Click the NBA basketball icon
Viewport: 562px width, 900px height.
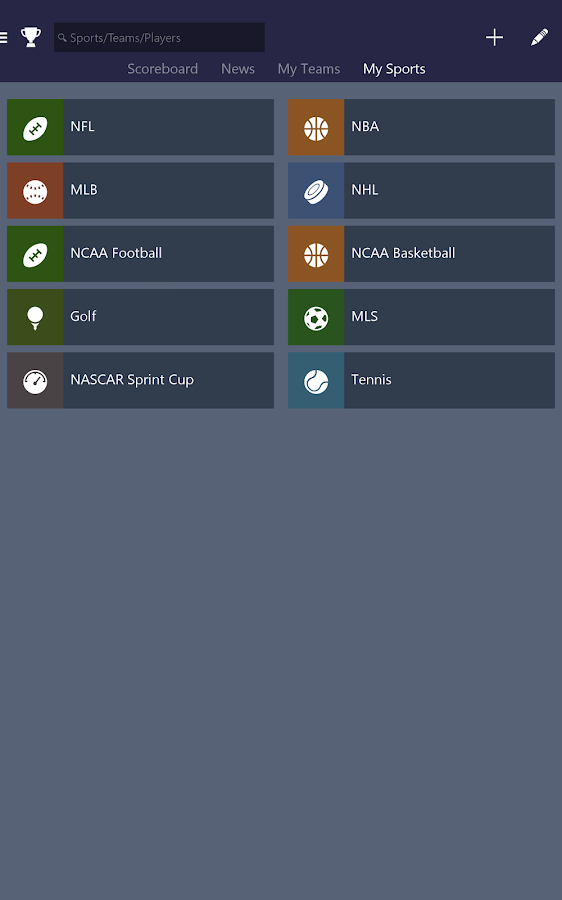pos(316,127)
